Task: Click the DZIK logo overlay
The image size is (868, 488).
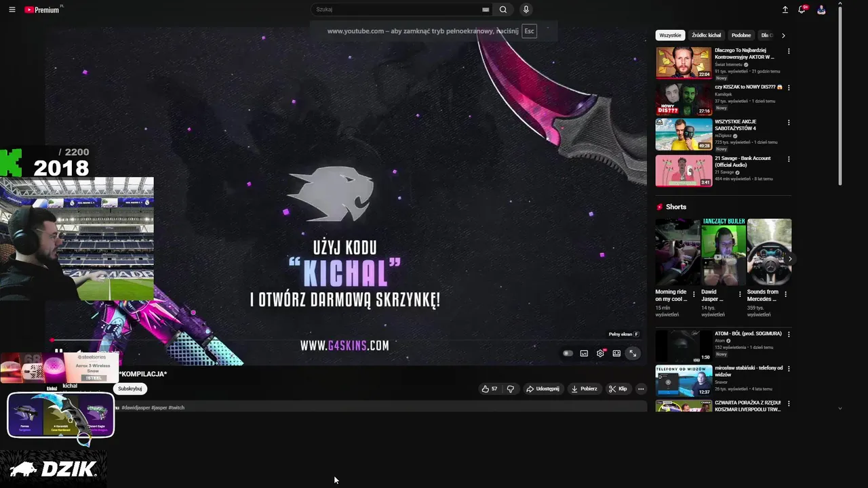Action: pos(54,469)
